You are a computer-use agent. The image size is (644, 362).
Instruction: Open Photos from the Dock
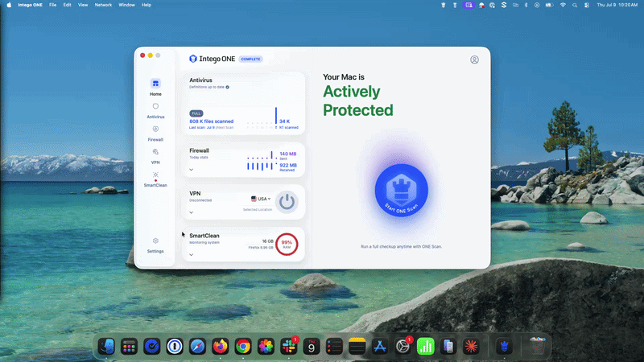[x=266, y=347]
